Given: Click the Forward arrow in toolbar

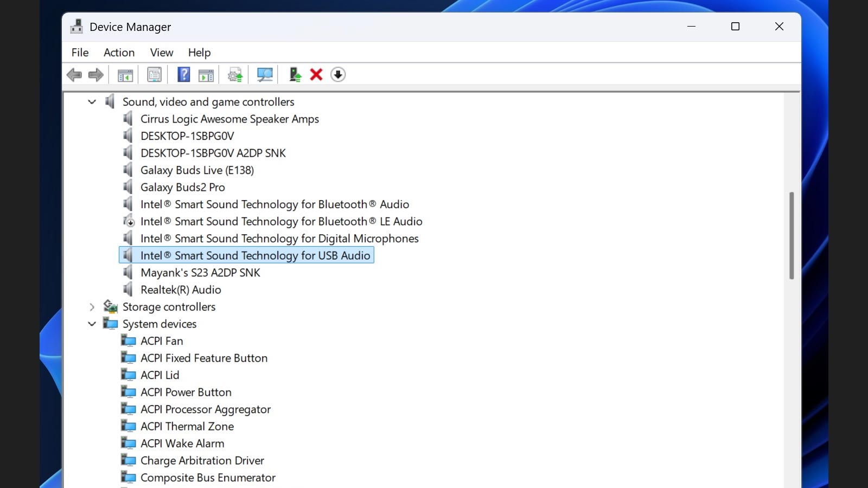Looking at the screenshot, I should [96, 75].
